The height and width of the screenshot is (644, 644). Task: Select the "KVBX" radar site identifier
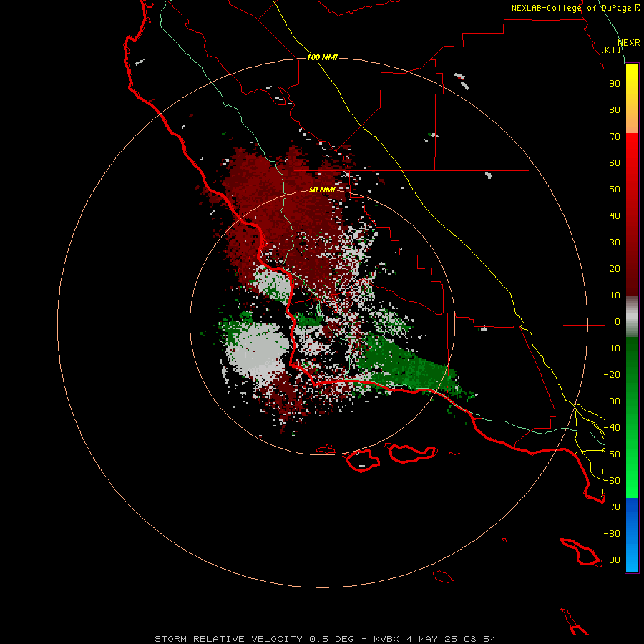[x=387, y=639]
